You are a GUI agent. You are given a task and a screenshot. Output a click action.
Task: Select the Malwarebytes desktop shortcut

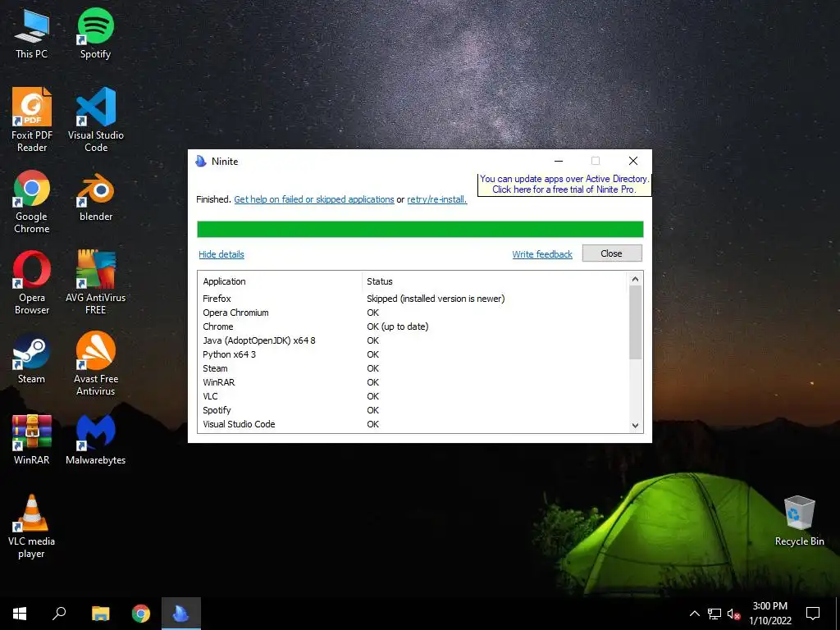tap(95, 440)
